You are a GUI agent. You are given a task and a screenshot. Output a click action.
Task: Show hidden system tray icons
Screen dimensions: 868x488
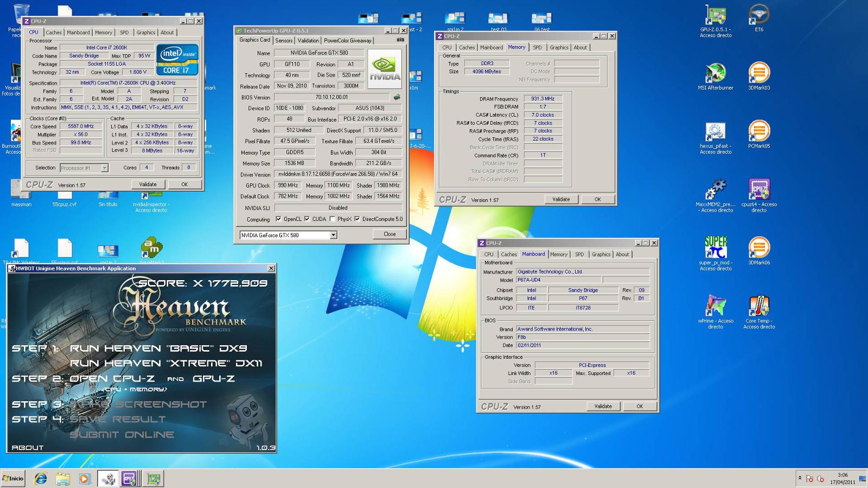pyautogui.click(x=800, y=478)
